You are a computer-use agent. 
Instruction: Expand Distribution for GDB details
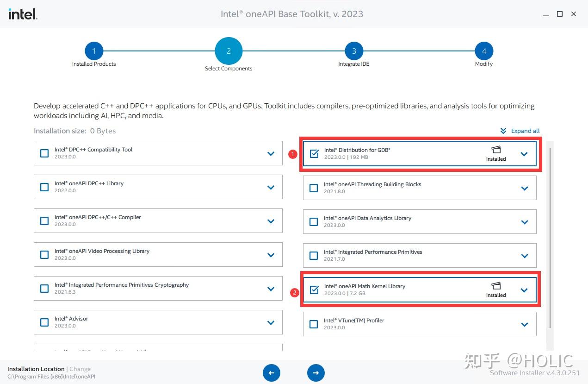pyautogui.click(x=524, y=154)
